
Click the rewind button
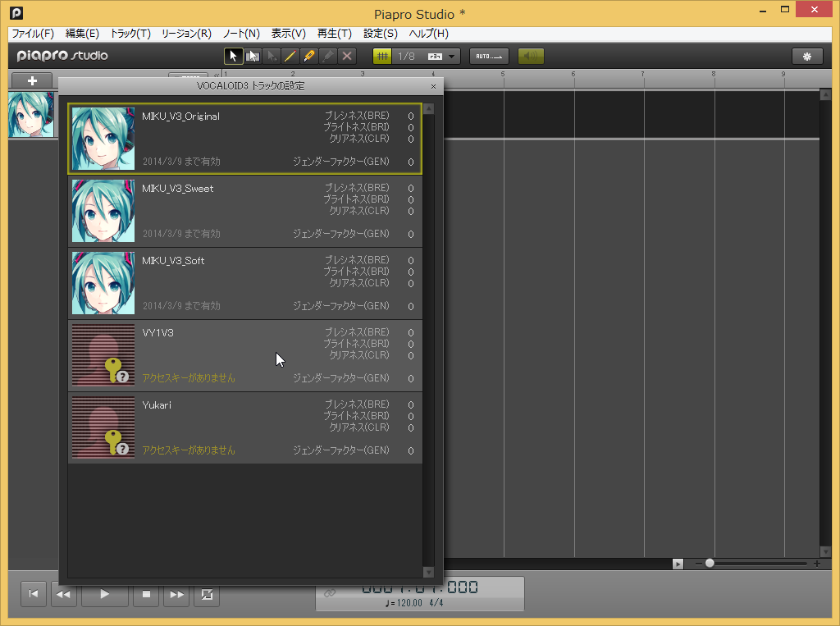(x=63, y=594)
